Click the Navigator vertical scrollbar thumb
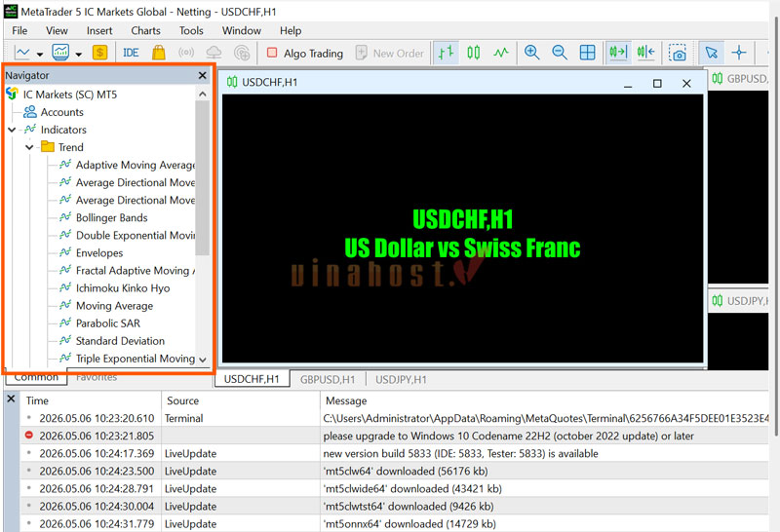780x532 pixels. (203, 178)
